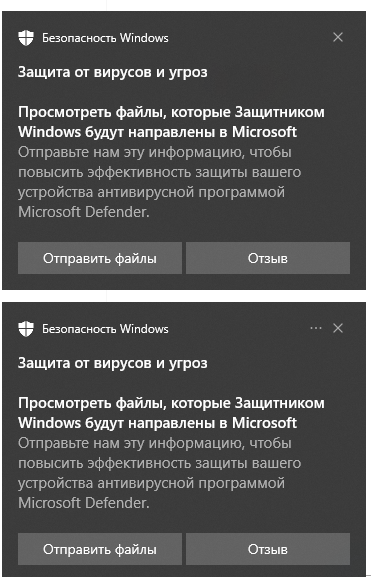Screen dimensions: 371x577
Task: Click 'Отправить файлы' in the lower notification
Action: pyautogui.click(x=100, y=549)
